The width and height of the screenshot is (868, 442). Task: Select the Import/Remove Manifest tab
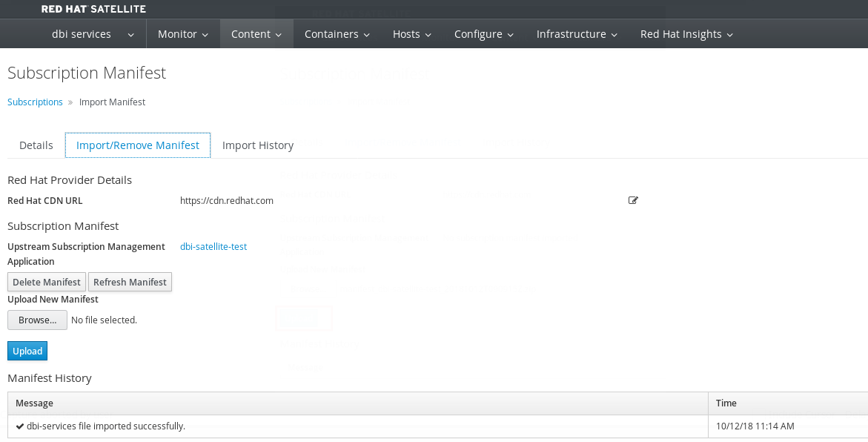(138, 145)
